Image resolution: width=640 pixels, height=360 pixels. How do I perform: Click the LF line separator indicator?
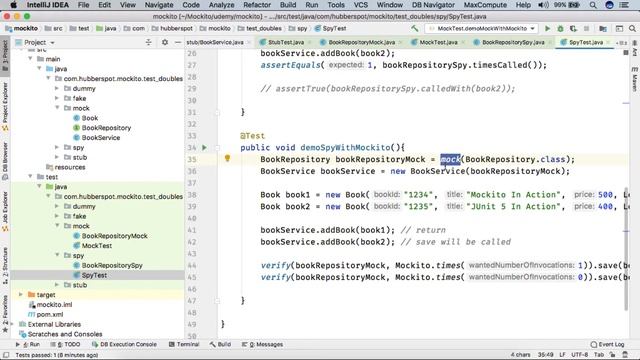(x=562, y=355)
